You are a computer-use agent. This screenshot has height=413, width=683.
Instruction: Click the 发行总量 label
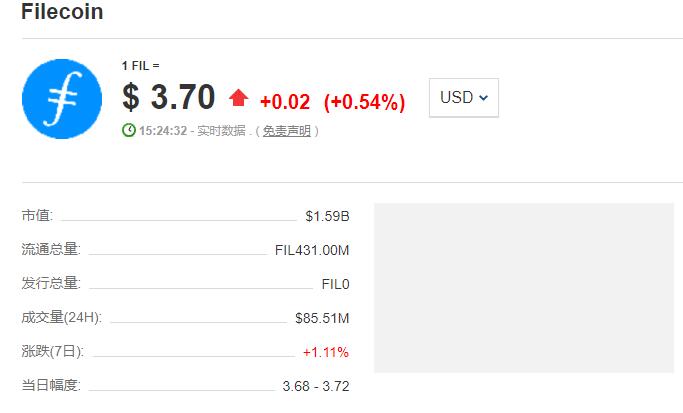(x=50, y=283)
